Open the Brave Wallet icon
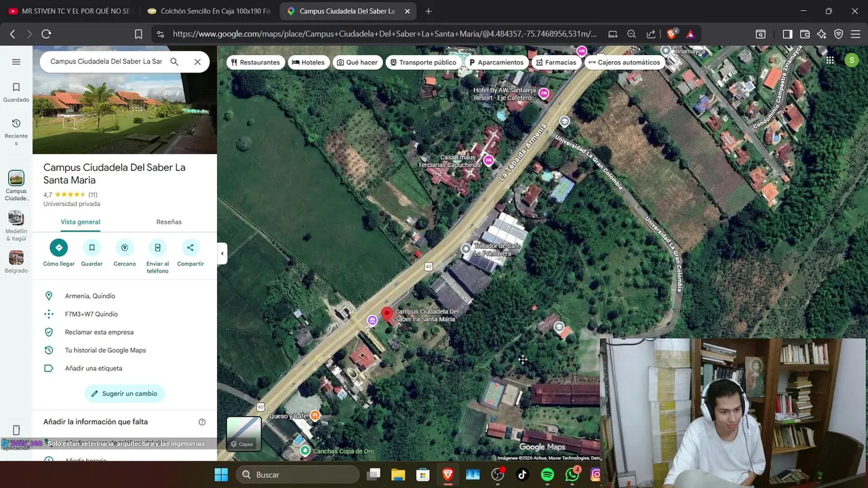 805,34
